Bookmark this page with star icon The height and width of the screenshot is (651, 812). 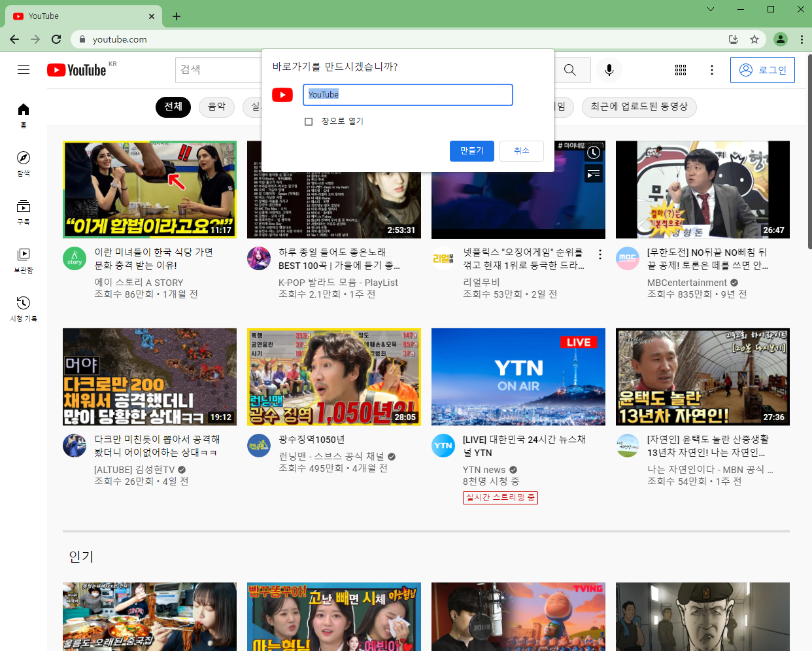tap(754, 39)
